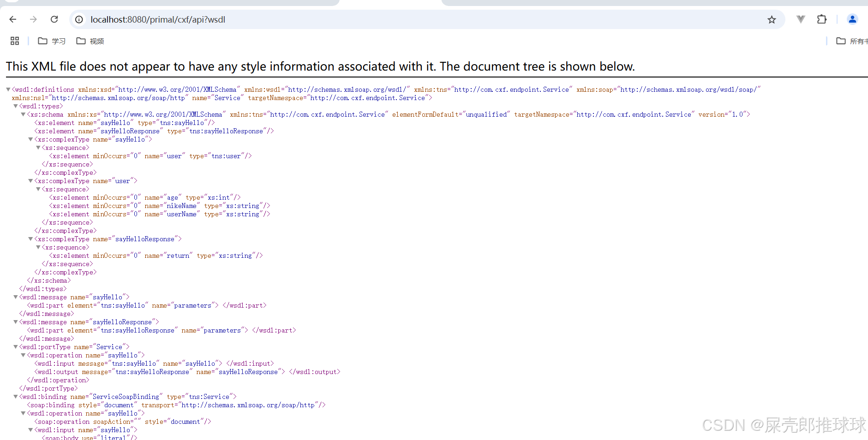Collapse the xs:schema element
This screenshot has height=440, width=868.
[x=23, y=114]
